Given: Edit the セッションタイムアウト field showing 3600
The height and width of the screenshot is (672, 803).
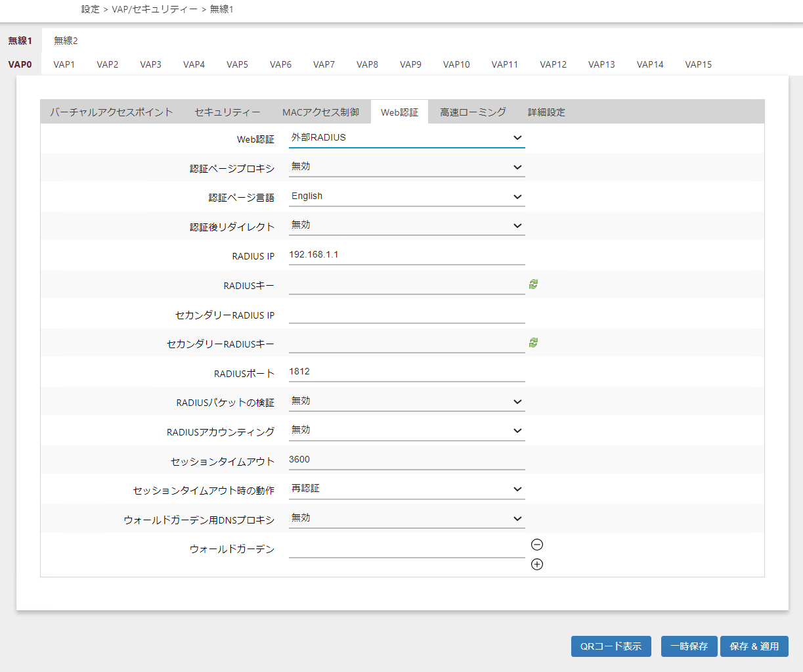Looking at the screenshot, I should point(407,460).
